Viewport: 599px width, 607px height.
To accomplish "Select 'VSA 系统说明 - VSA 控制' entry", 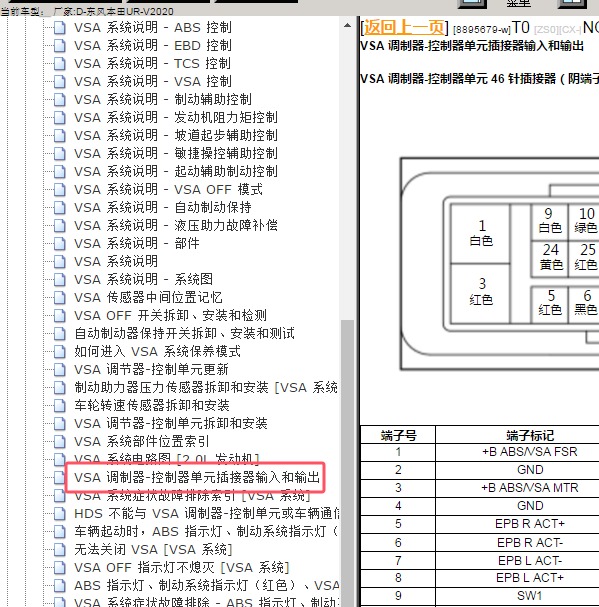I will pyautogui.click(x=153, y=81).
